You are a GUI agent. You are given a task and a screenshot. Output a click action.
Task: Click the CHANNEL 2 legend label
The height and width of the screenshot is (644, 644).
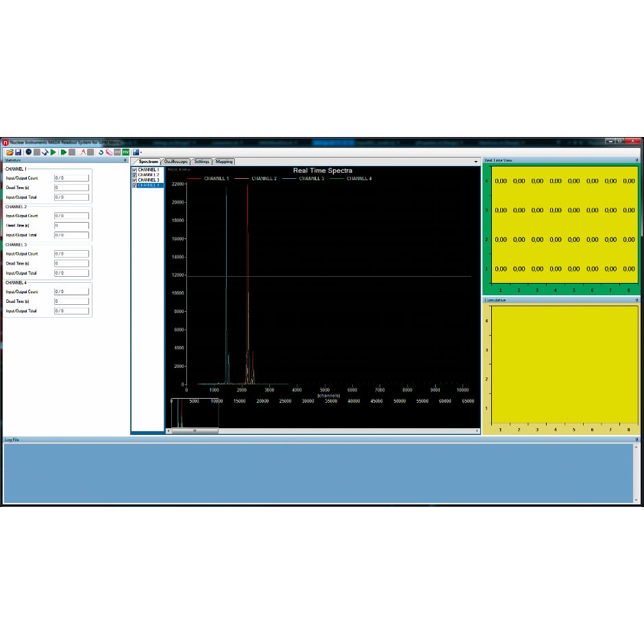[x=264, y=178]
